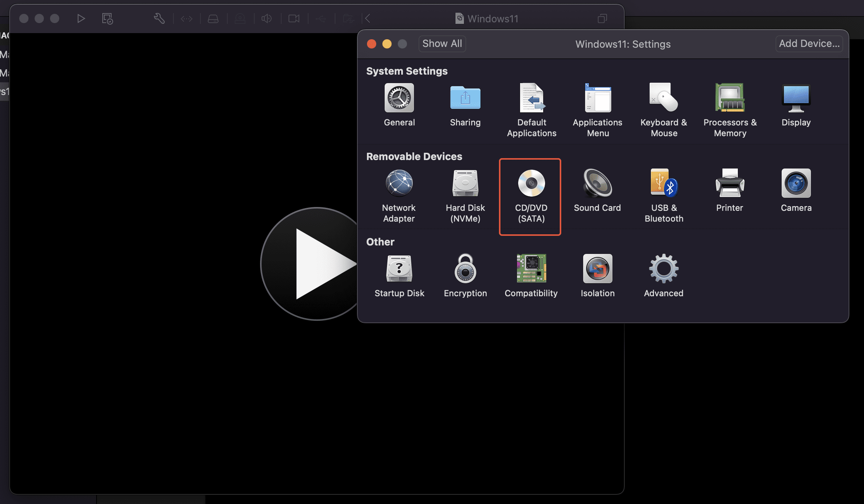Click collapse chevron in Windows11 toolbar
Image resolution: width=864 pixels, height=504 pixels.
tap(368, 18)
